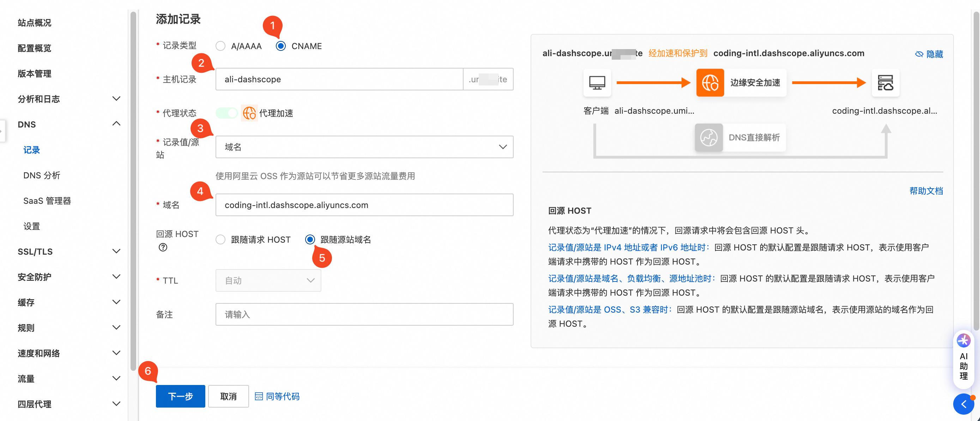The image size is (980, 421).
Task: Select the A/AAAA record type
Action: tap(220, 46)
